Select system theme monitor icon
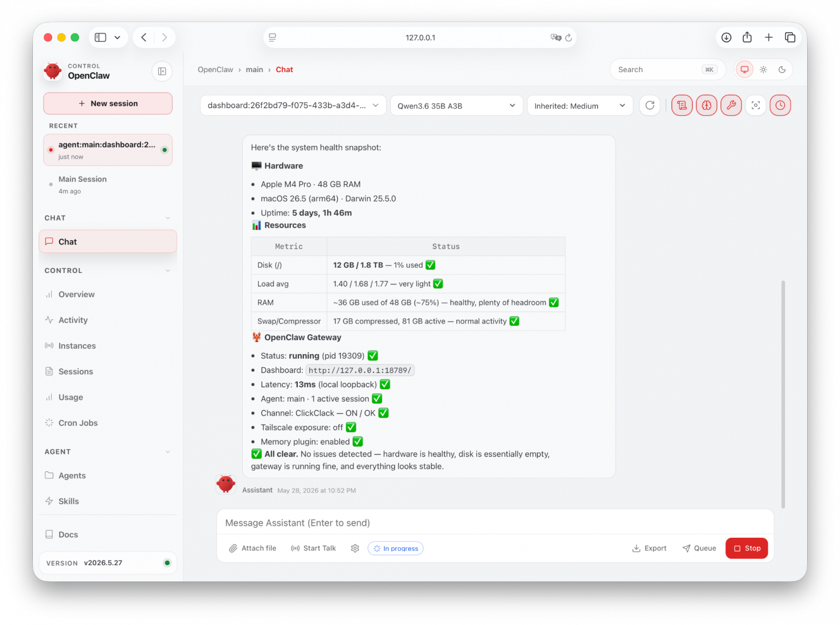 [x=745, y=69]
